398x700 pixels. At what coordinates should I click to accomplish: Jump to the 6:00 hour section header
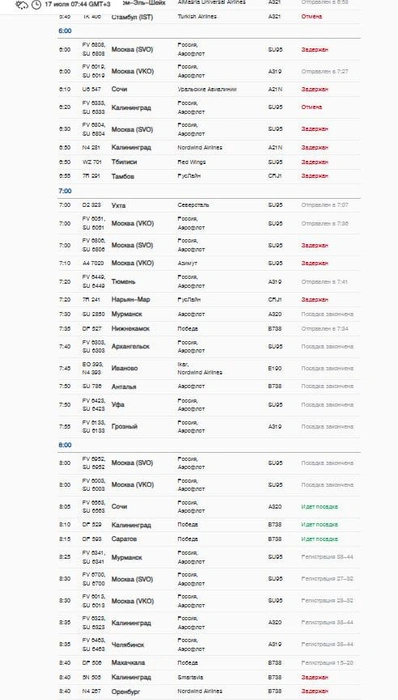point(65,31)
